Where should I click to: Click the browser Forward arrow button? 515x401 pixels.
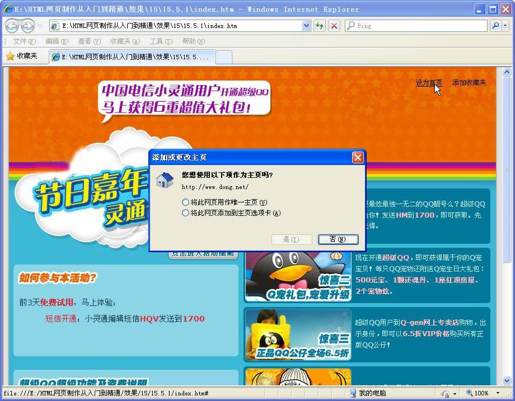coord(27,26)
